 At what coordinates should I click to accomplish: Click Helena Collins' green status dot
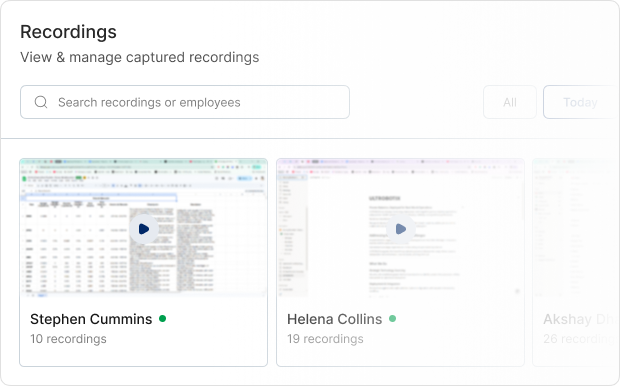pyautogui.click(x=392, y=318)
